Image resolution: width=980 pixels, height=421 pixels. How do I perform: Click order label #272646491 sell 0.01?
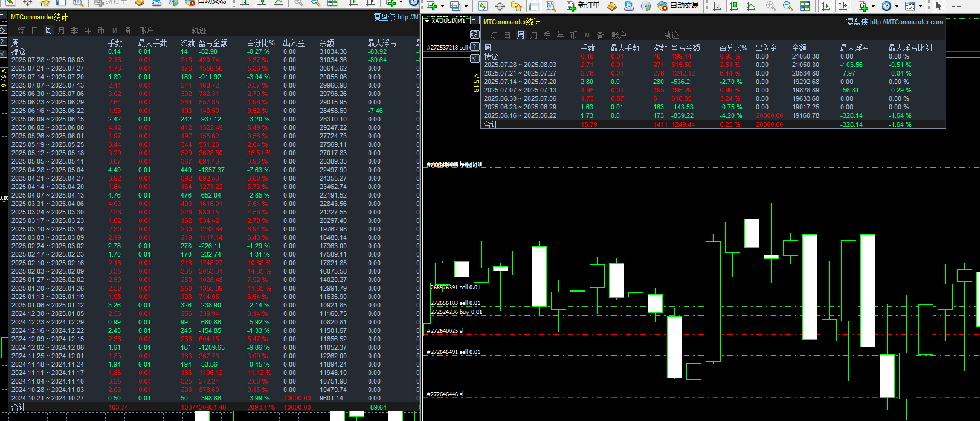pos(453,352)
